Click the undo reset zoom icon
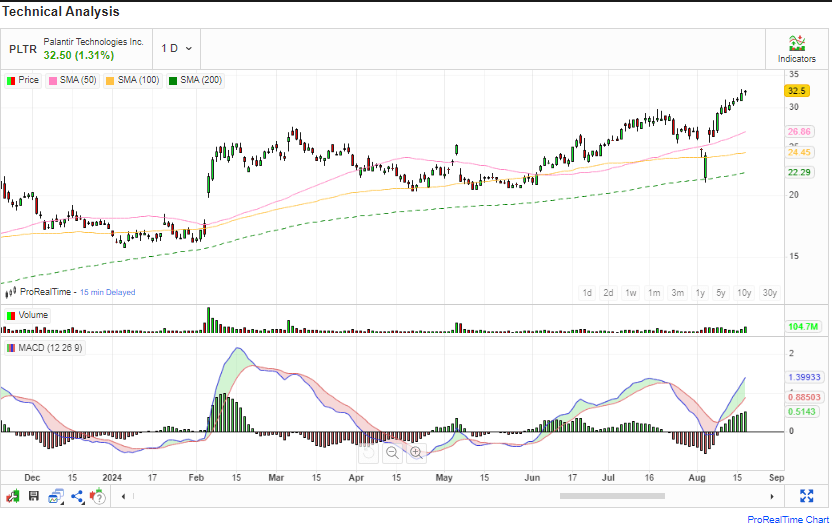 click(x=367, y=453)
